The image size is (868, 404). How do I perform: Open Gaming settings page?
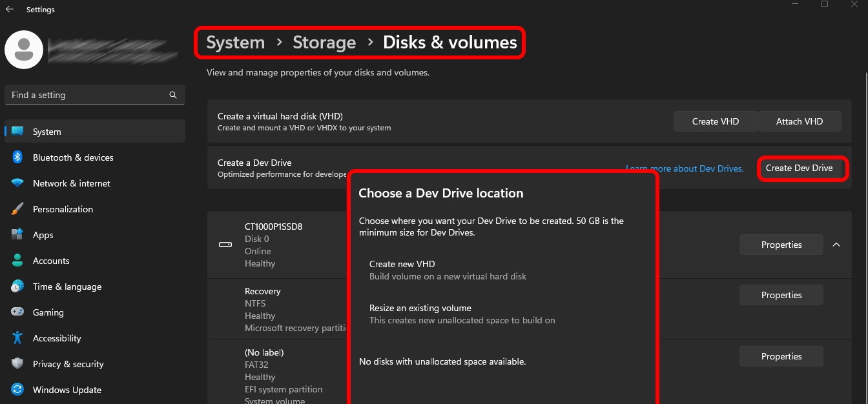48,312
